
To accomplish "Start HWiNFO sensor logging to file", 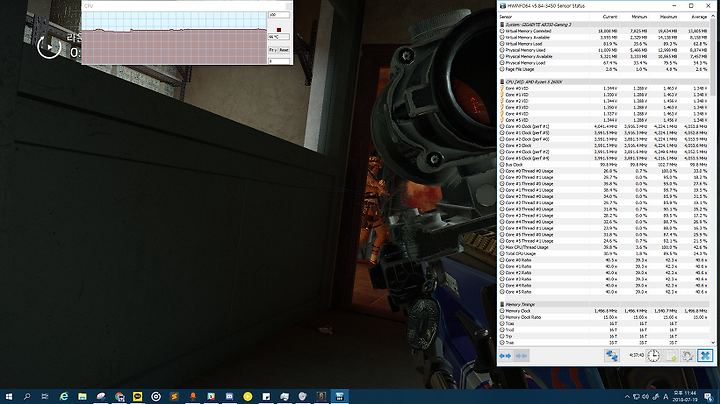I will pyautogui.click(x=671, y=356).
